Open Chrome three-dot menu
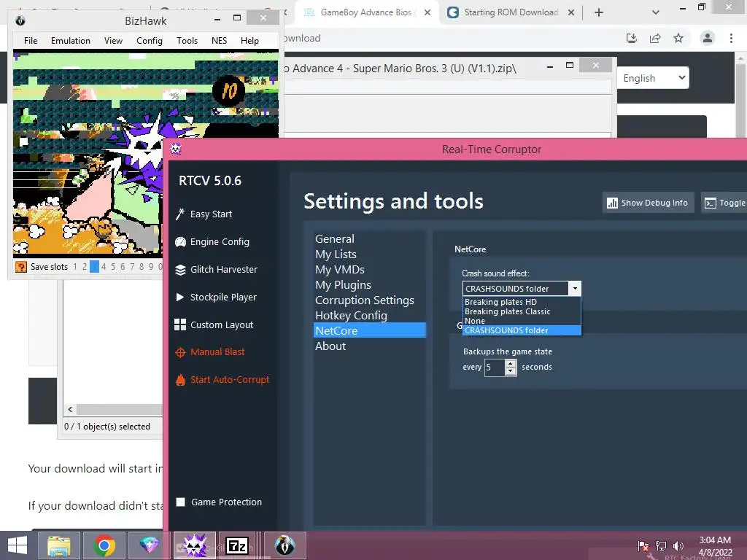The width and height of the screenshot is (747, 560). click(731, 38)
